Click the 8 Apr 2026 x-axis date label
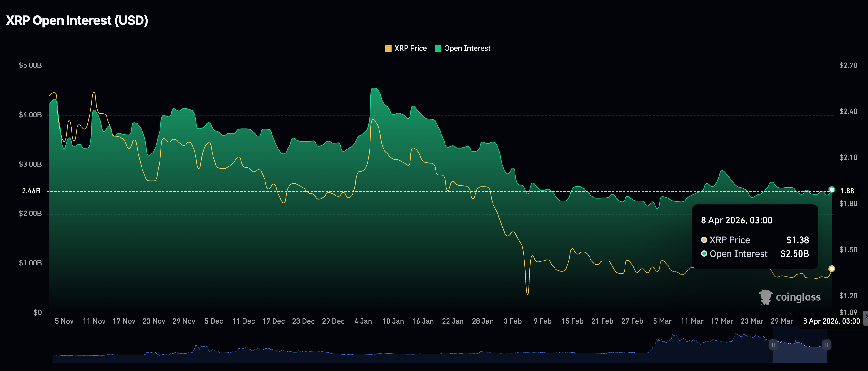The width and height of the screenshot is (868, 371). pyautogui.click(x=831, y=321)
